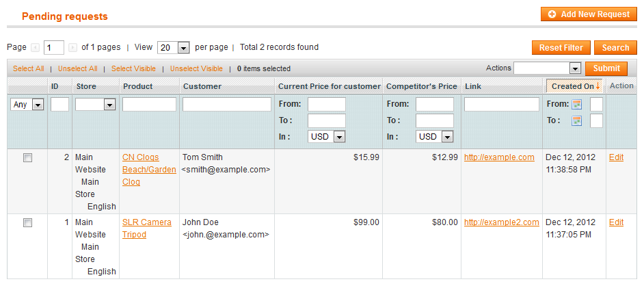Open the SLR Camera Tripod product link
The width and height of the screenshot is (644, 286).
point(146,229)
